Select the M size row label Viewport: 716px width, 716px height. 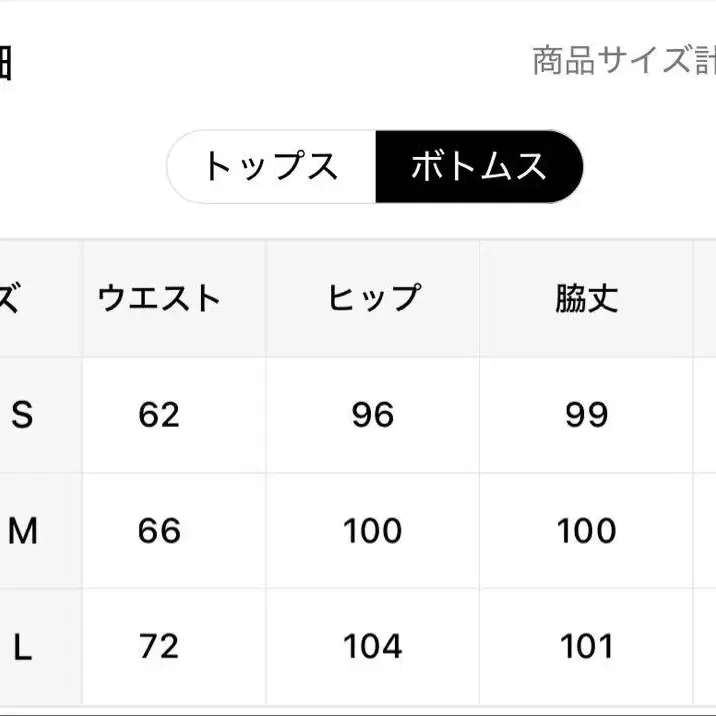click(22, 531)
